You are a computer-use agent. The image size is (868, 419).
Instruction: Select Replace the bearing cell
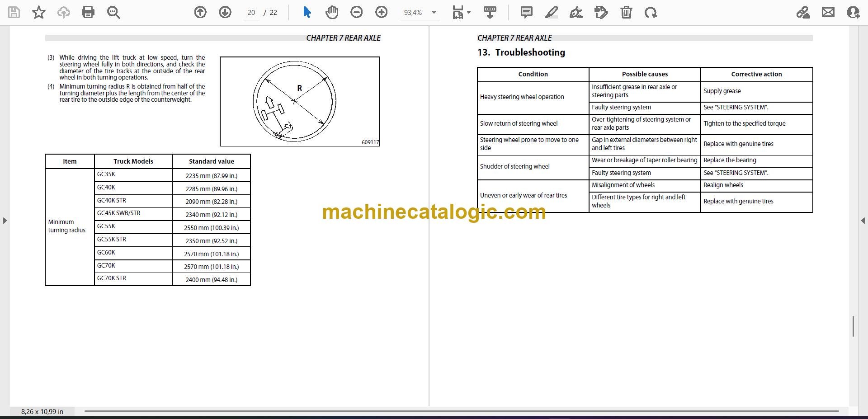pyautogui.click(x=756, y=160)
